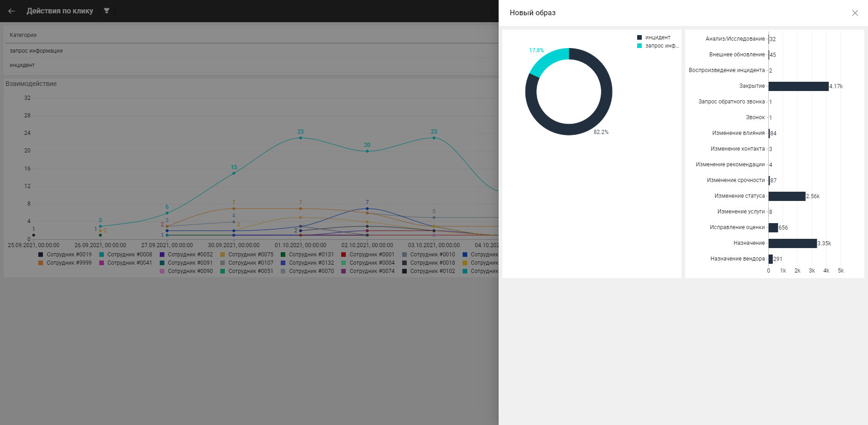This screenshot has width=868, height=425.
Task: Click the Изменение рекомендации bar label
Action: 730,164
